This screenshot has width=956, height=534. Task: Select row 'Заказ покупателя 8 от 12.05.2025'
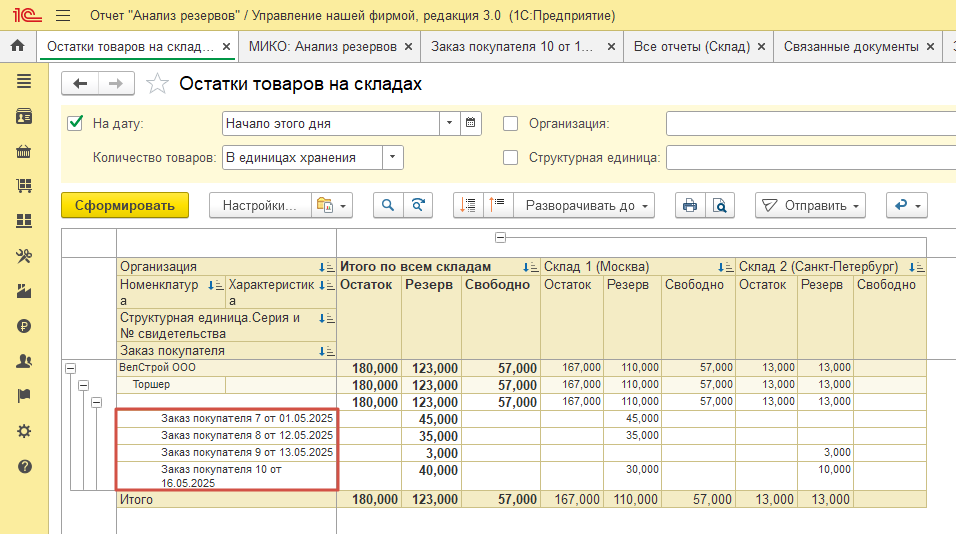coord(226,436)
